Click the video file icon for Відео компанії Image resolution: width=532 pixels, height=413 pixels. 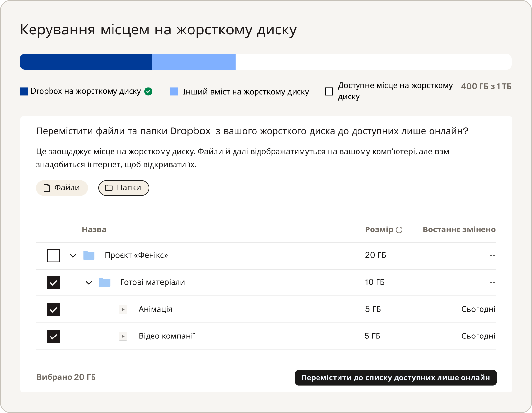tap(123, 336)
